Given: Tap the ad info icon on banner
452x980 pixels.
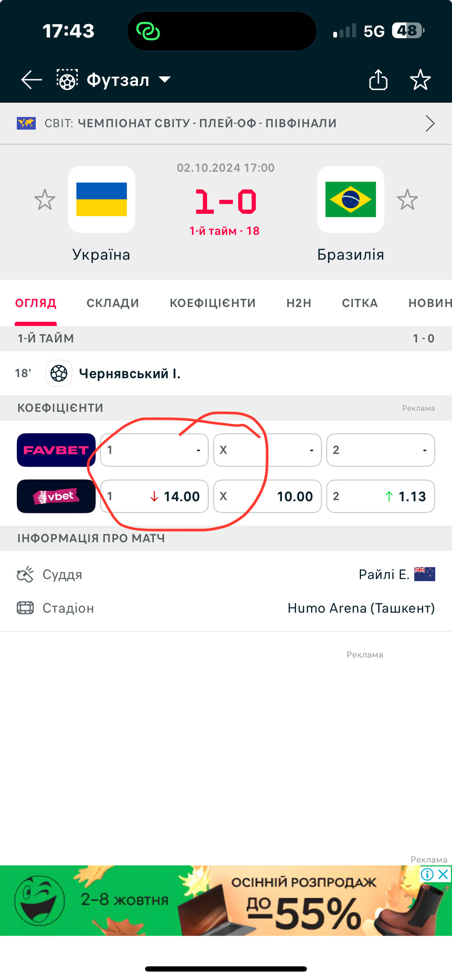Looking at the screenshot, I should [x=427, y=874].
